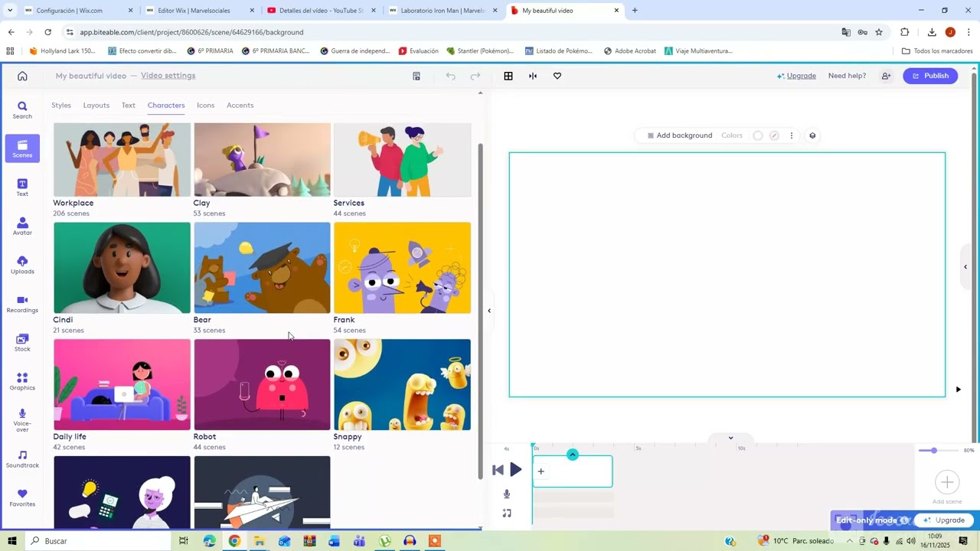The height and width of the screenshot is (551, 980).
Task: Click the add collaborator icon
Action: coord(886,76)
